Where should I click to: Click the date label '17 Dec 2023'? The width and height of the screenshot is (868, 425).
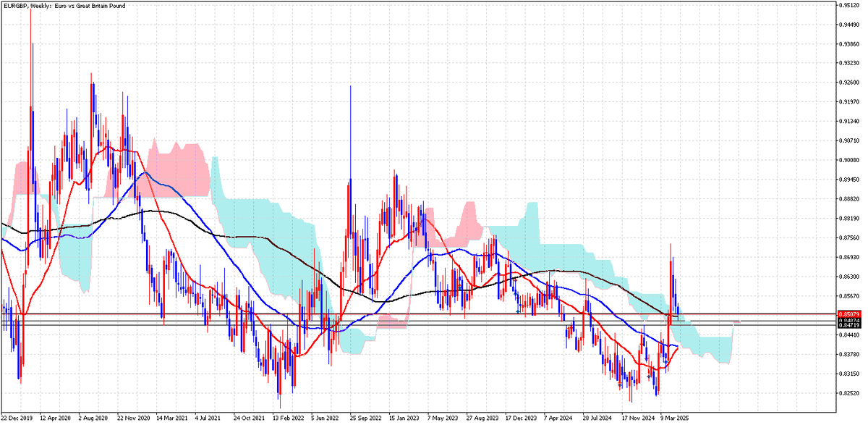click(x=520, y=418)
